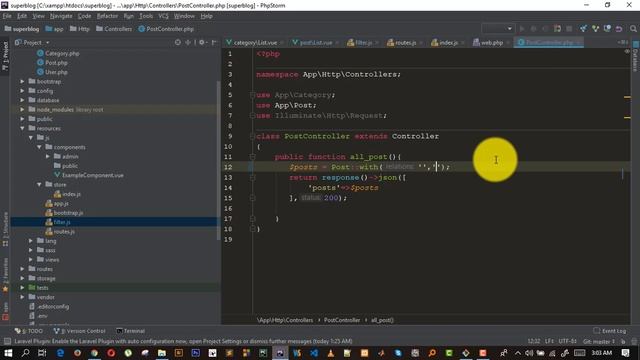The width and height of the screenshot is (640, 360).
Task: Open the File menu
Action: coord(7,16)
